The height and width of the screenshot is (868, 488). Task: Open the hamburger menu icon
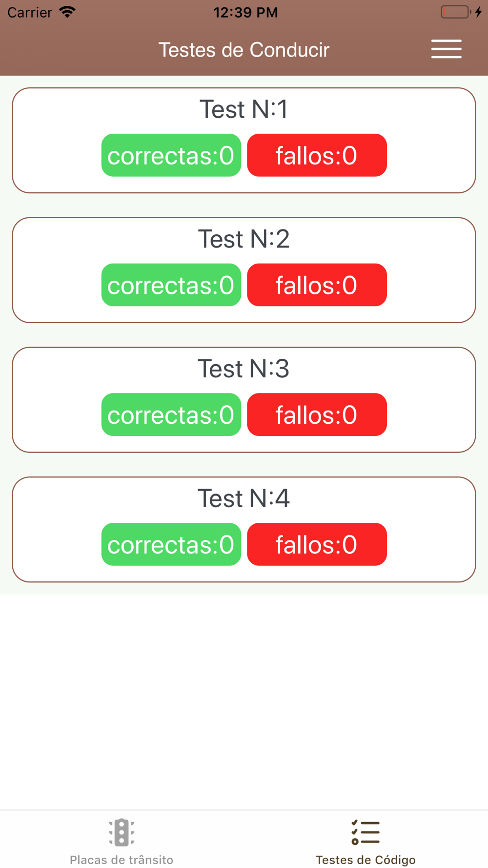click(x=446, y=49)
